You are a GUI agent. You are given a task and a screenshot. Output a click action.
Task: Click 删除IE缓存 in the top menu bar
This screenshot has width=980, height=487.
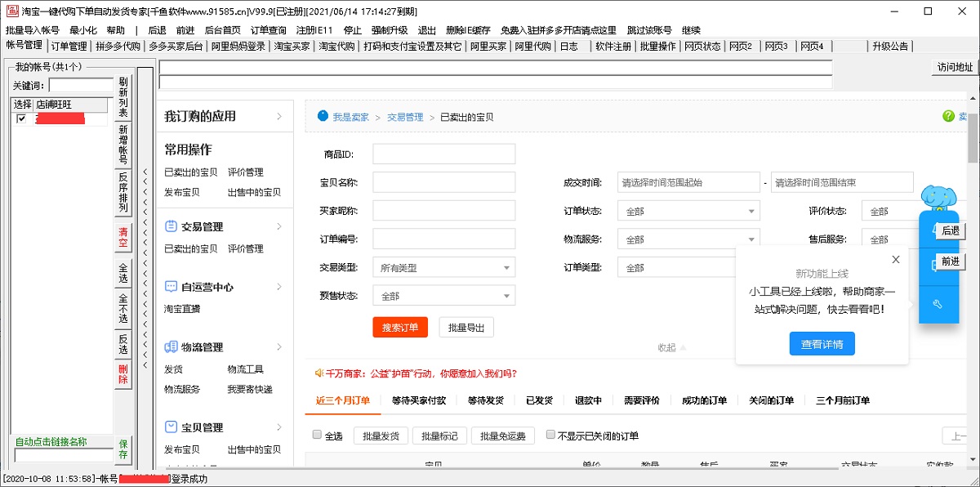pos(469,30)
